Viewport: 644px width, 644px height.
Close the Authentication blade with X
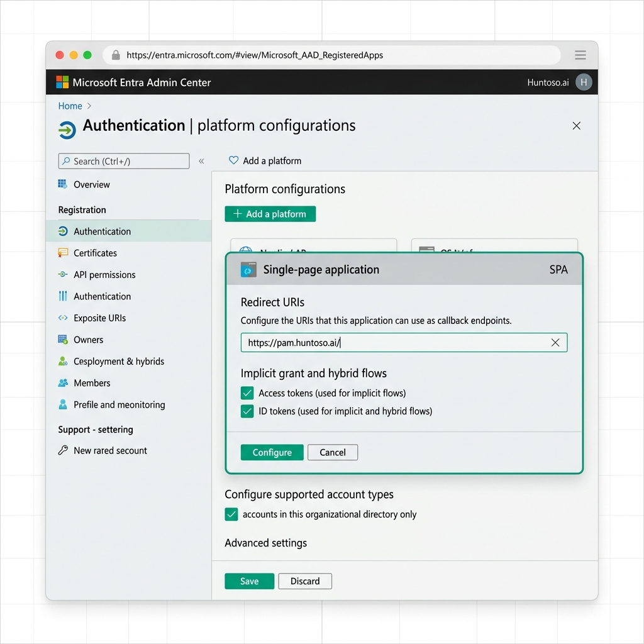pos(576,126)
